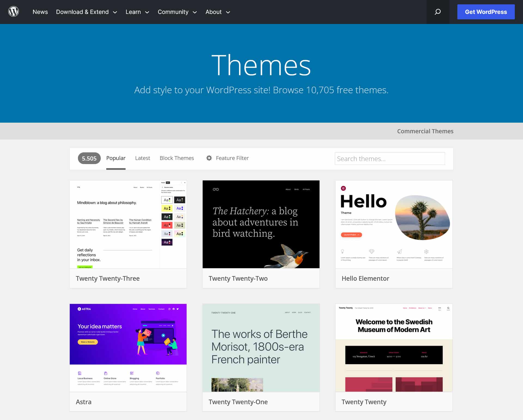Click the Feature Filter gear icon

209,158
